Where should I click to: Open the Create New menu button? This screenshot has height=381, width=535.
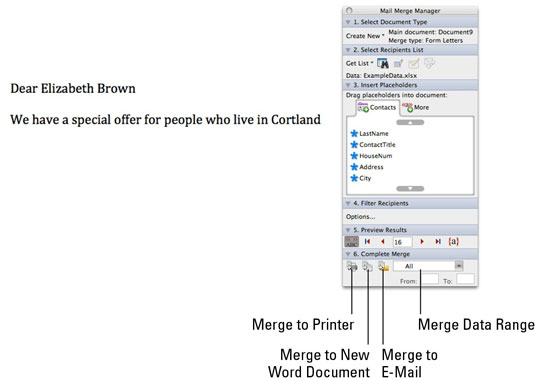tap(365, 36)
